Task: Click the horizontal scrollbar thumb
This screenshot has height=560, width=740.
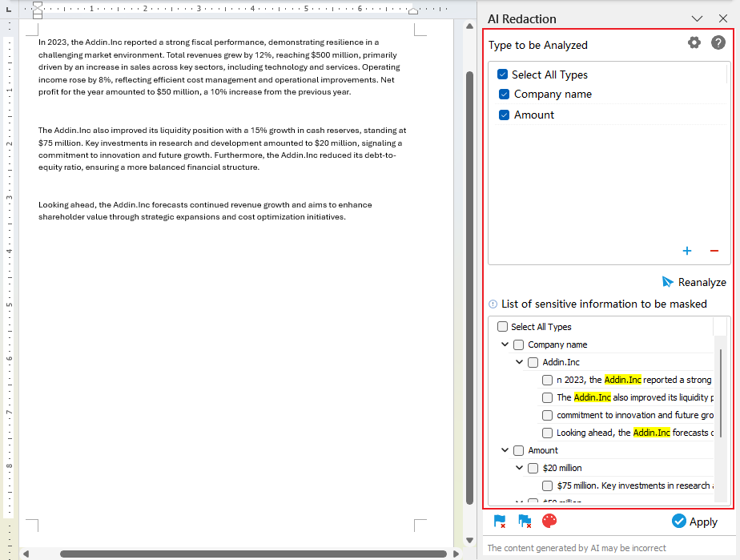Action: (x=253, y=554)
